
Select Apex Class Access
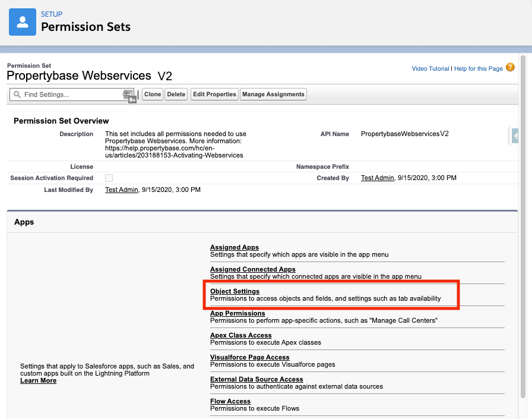click(x=240, y=335)
